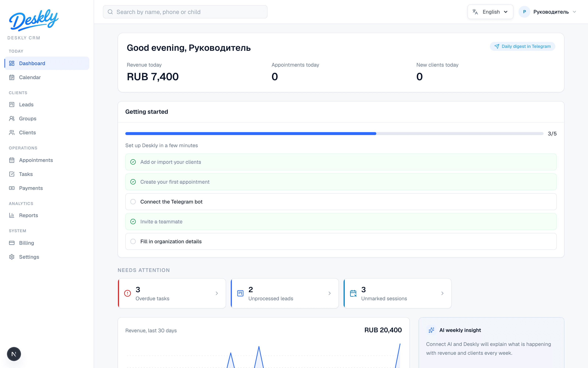588x368 pixels.
Task: Click the Getting started heading
Action: [x=146, y=112]
